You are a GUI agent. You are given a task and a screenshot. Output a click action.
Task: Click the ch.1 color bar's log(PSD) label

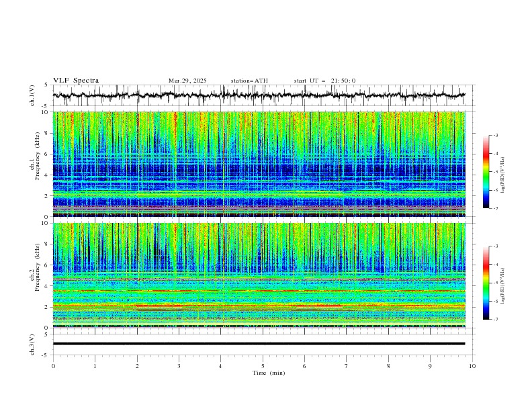tap(502, 175)
